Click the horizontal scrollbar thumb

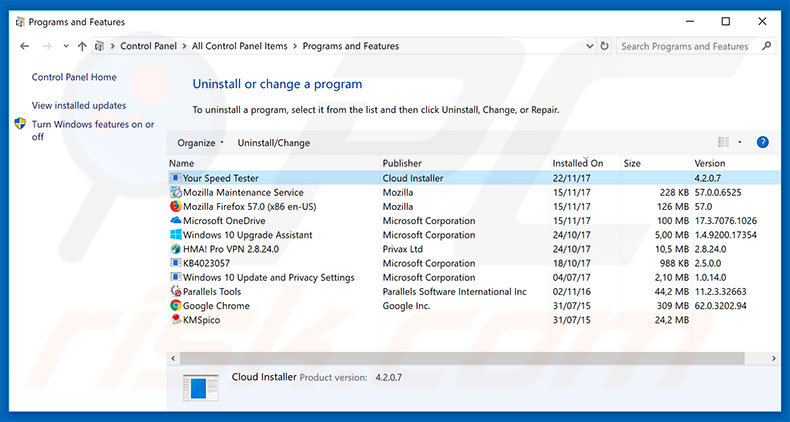tap(462, 358)
